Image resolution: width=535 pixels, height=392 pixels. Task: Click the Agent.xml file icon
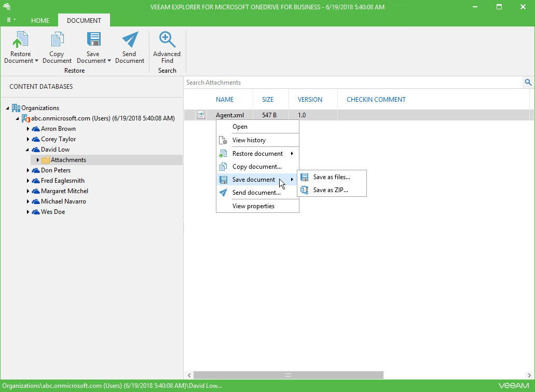[201, 115]
